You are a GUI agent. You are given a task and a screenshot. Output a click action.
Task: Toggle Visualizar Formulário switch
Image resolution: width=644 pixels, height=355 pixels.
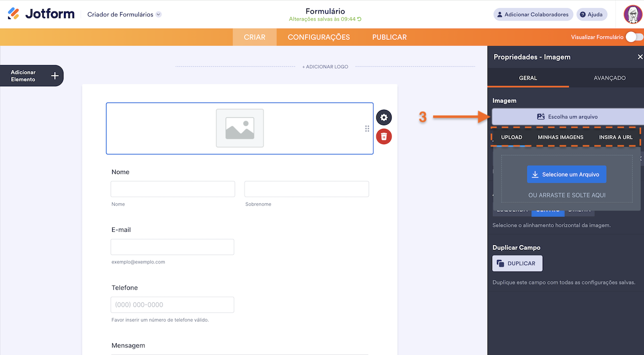click(x=633, y=37)
